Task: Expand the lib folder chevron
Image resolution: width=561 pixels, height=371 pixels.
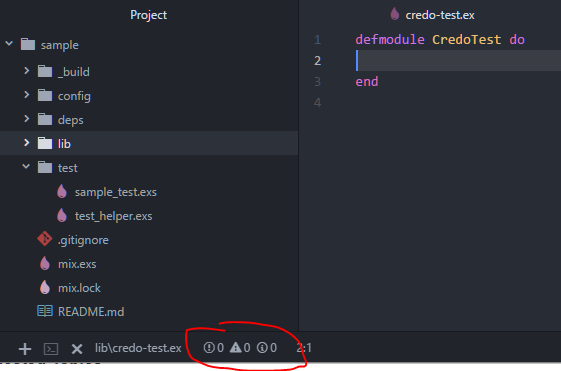Action: click(26, 143)
